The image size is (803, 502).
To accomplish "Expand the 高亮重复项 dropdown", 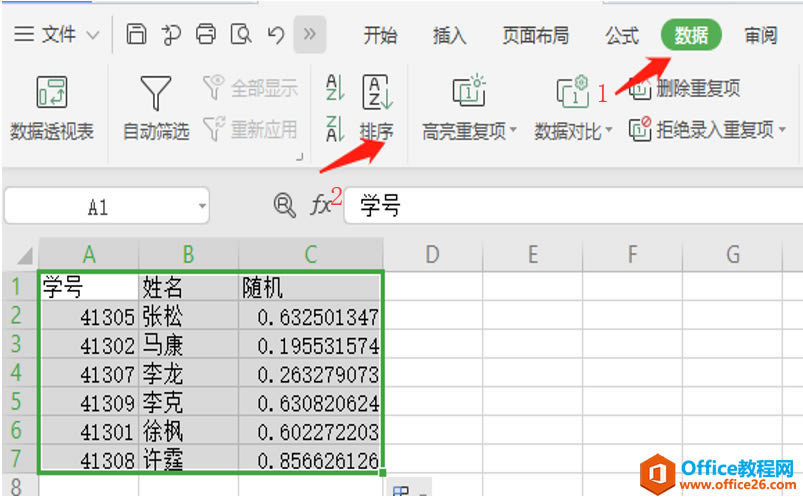I will click(x=513, y=130).
